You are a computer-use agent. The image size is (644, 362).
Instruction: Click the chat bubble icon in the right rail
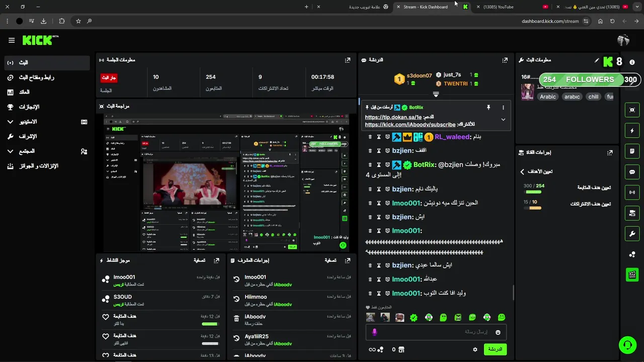coord(632,172)
